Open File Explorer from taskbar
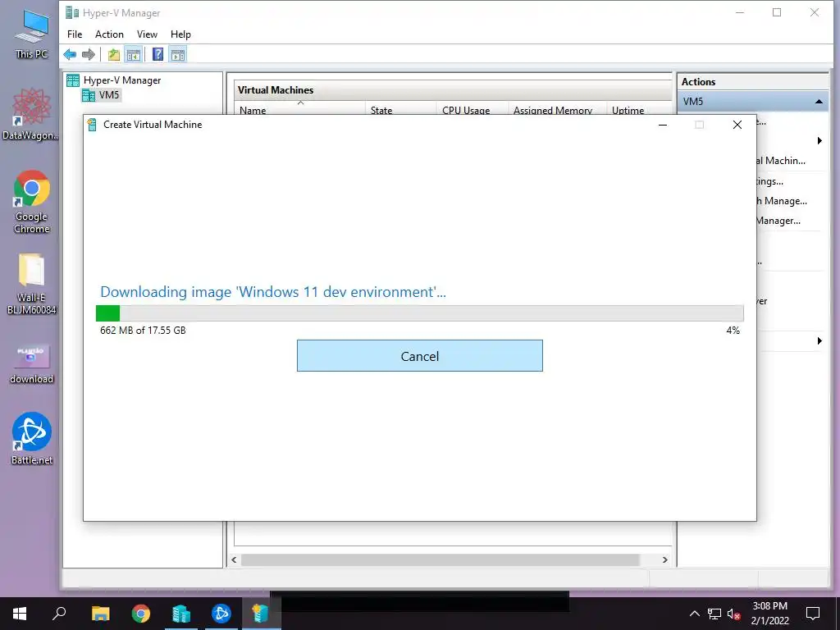This screenshot has height=630, width=840. point(100,614)
